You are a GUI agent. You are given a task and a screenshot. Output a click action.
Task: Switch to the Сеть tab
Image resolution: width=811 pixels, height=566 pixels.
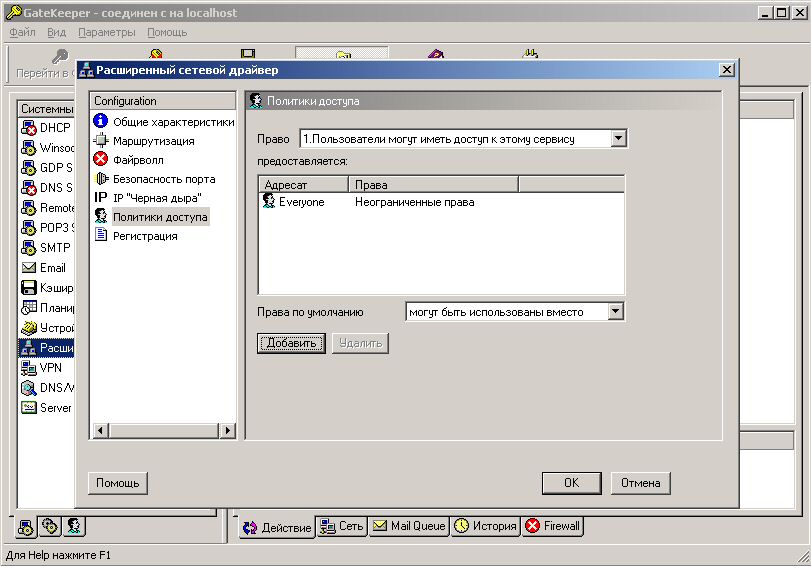(x=341, y=526)
